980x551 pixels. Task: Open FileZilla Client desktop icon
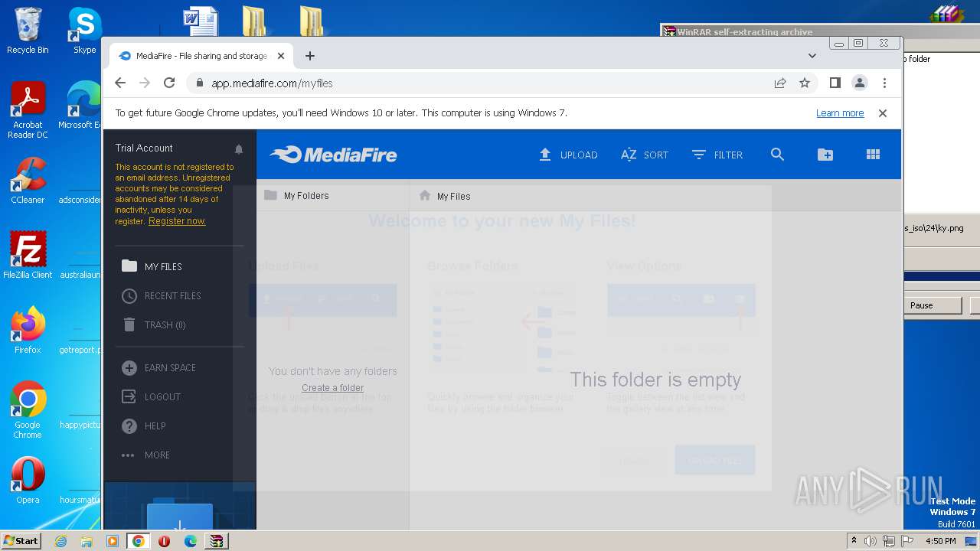tap(28, 255)
